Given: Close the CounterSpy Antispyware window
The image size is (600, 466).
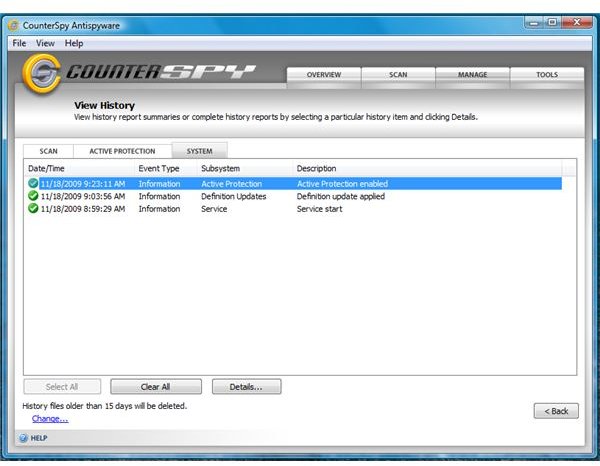Looking at the screenshot, I should (576, 22).
